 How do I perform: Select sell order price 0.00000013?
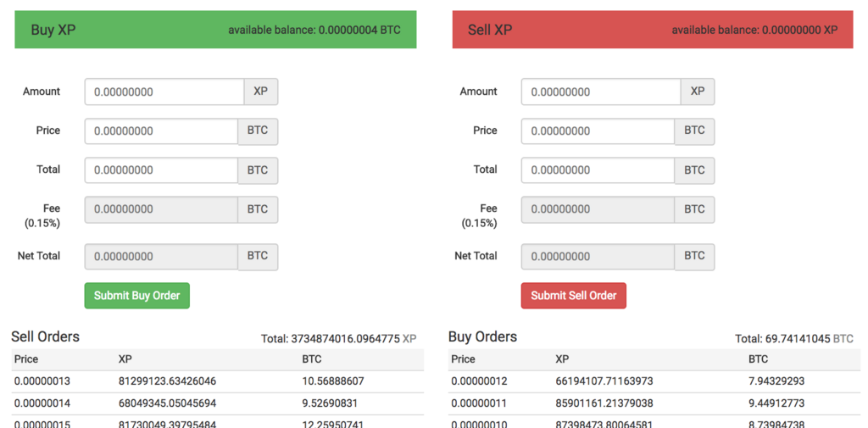(42, 381)
